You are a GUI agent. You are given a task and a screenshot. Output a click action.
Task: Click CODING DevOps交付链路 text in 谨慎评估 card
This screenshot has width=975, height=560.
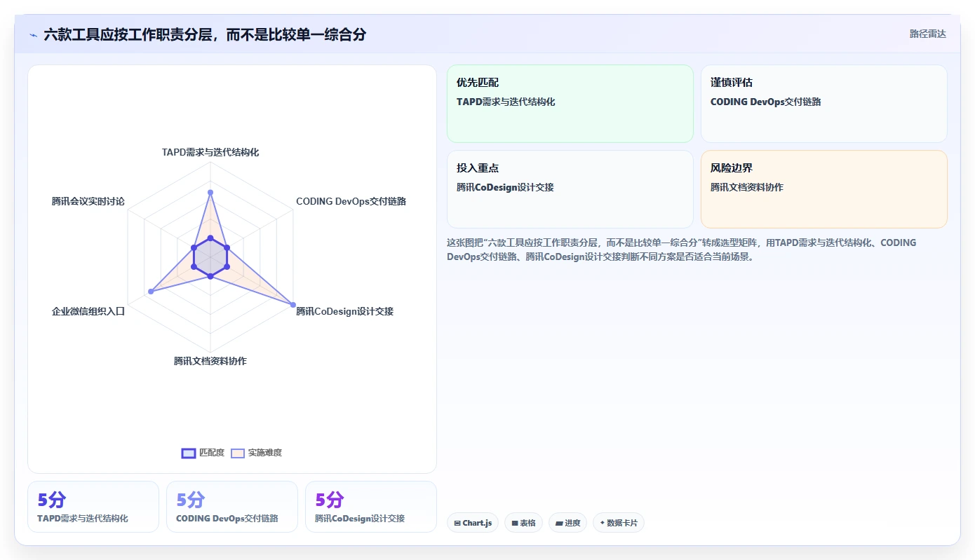[766, 102]
